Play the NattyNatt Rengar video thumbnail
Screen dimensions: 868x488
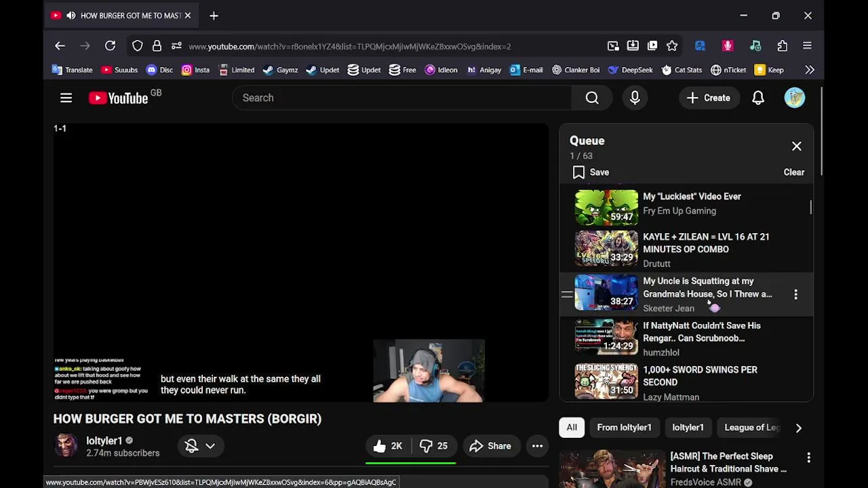607,338
